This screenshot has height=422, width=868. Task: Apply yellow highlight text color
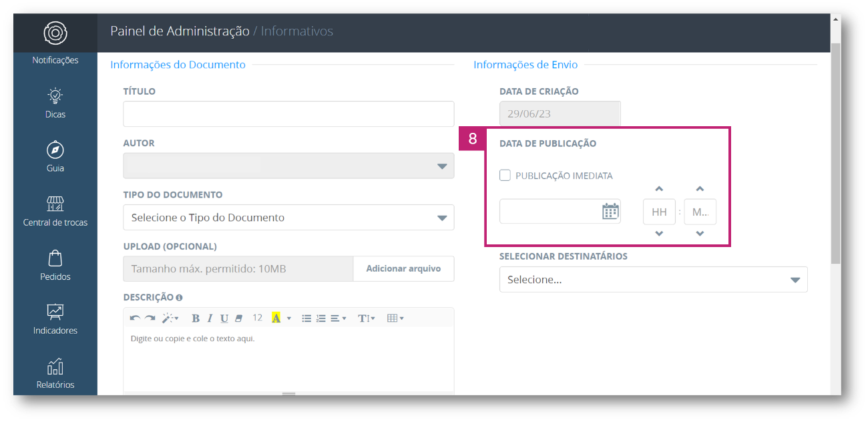(x=276, y=319)
